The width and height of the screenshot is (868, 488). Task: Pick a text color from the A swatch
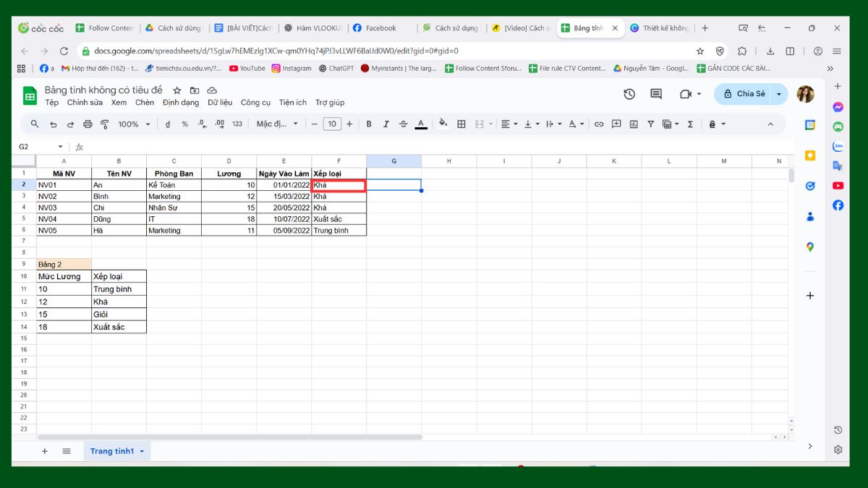click(x=421, y=124)
